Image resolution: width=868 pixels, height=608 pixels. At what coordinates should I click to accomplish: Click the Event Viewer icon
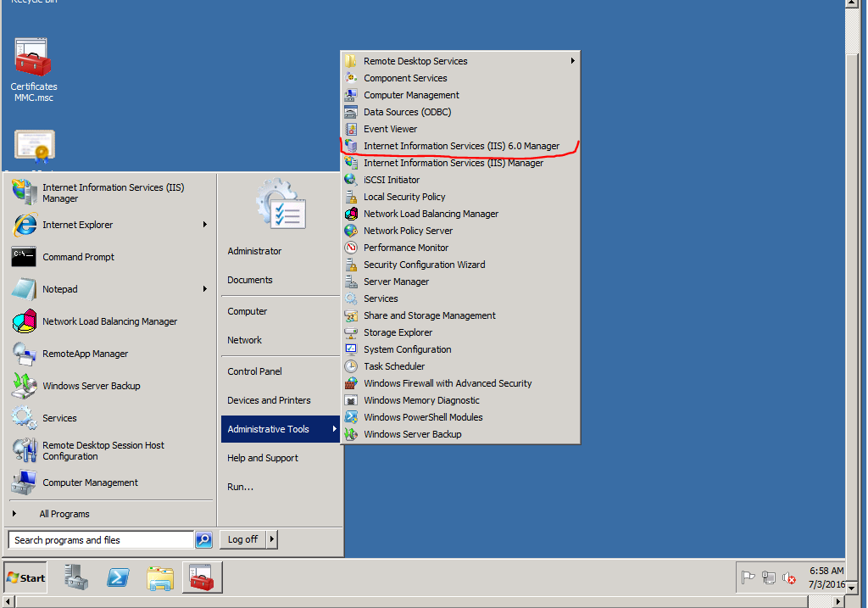click(x=350, y=129)
